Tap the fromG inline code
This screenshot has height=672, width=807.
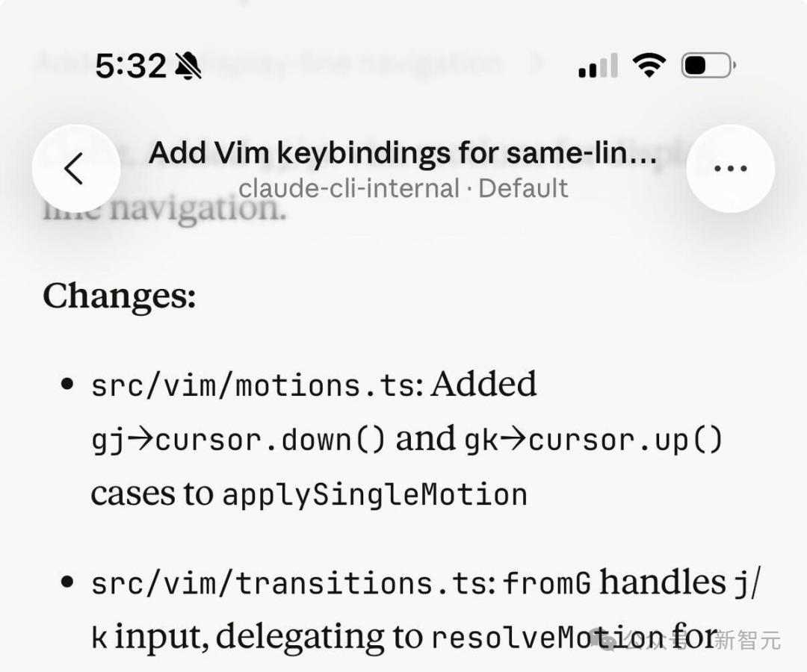click(x=547, y=584)
